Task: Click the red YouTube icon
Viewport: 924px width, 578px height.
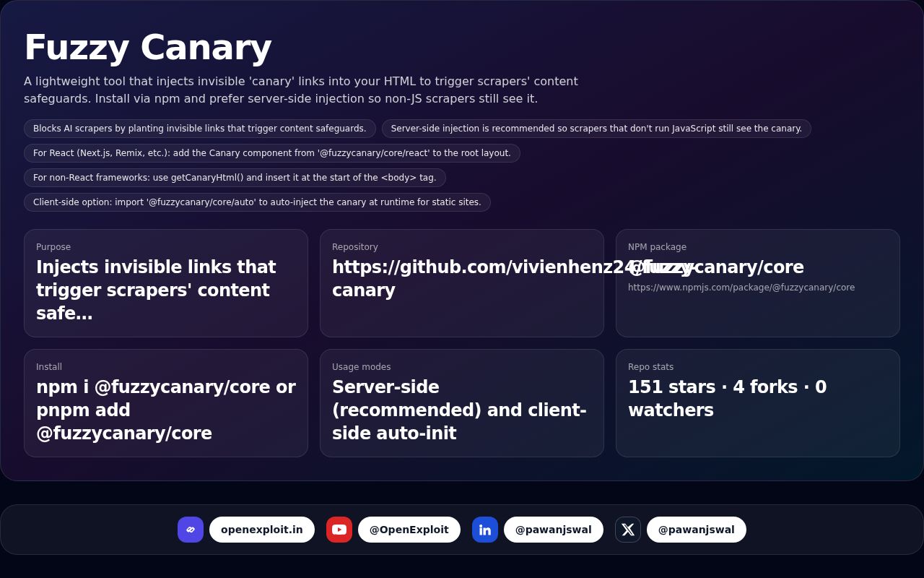Action: coord(339,530)
